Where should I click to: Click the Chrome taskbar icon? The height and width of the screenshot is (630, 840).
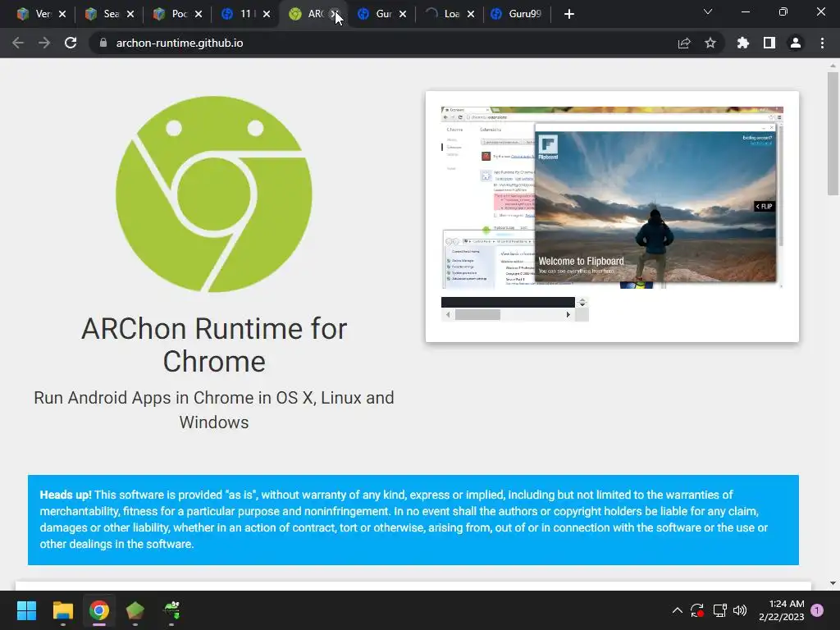(99, 610)
